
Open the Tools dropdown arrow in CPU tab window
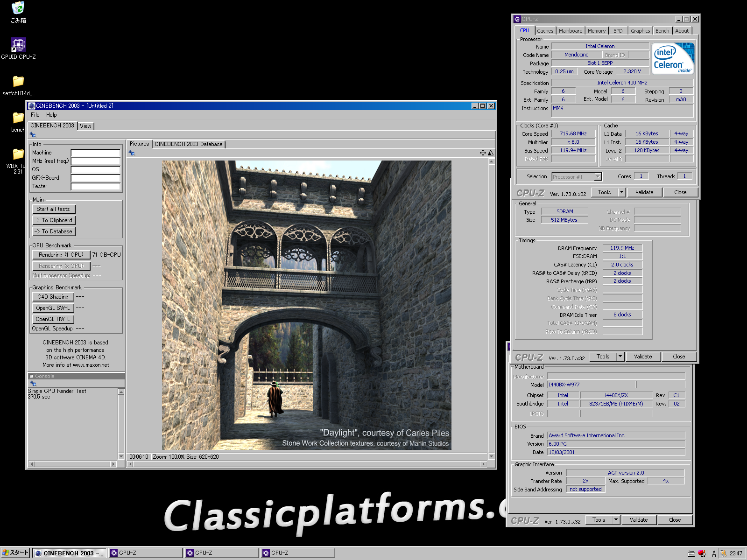(x=621, y=192)
